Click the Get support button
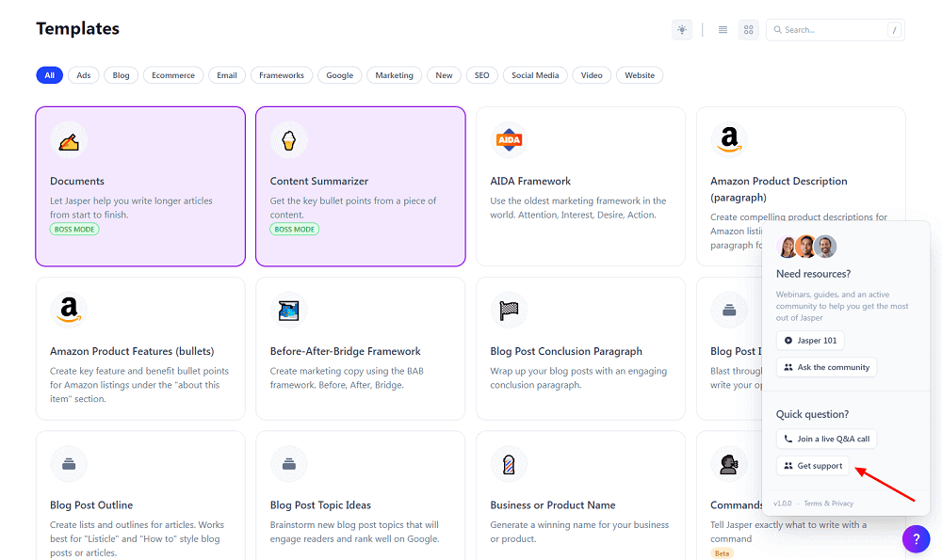 813,466
